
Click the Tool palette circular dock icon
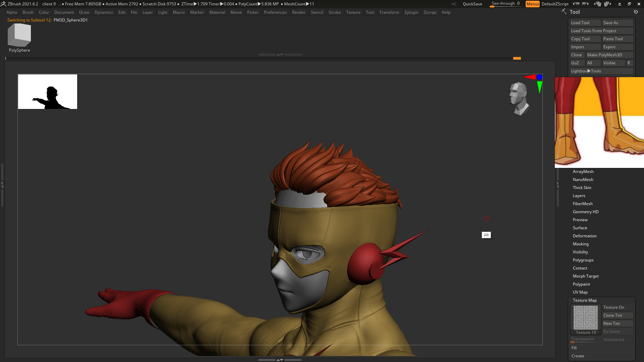pos(636,12)
